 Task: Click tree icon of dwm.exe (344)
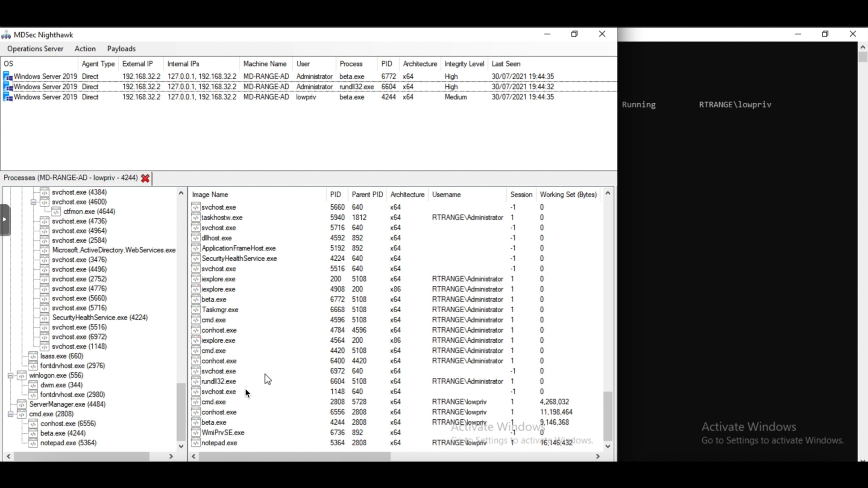pos(33,385)
